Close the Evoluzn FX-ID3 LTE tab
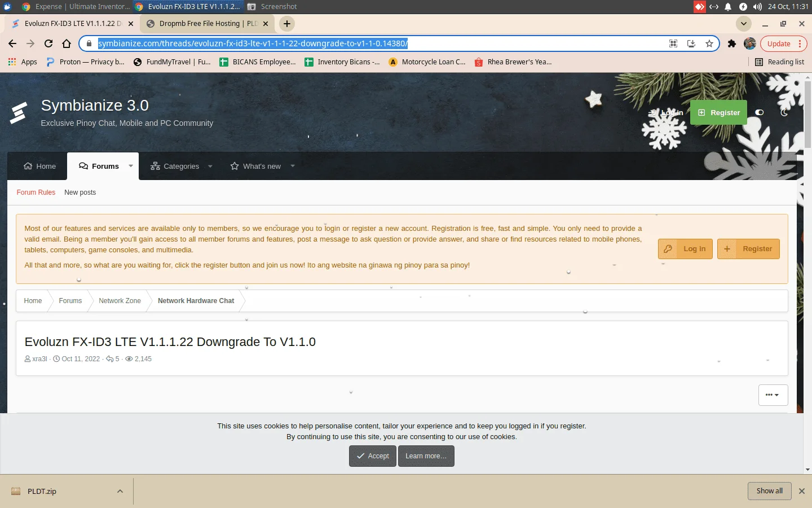 coord(131,24)
